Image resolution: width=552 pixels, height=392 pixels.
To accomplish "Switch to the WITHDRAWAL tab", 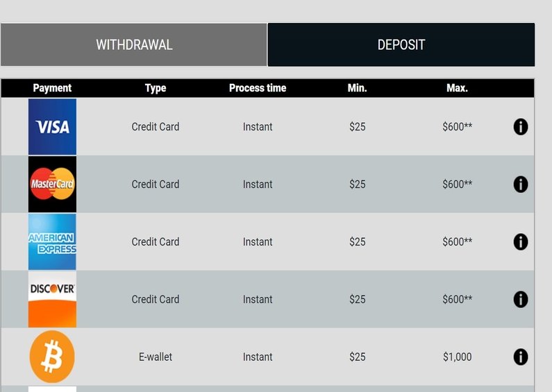I will tap(134, 44).
